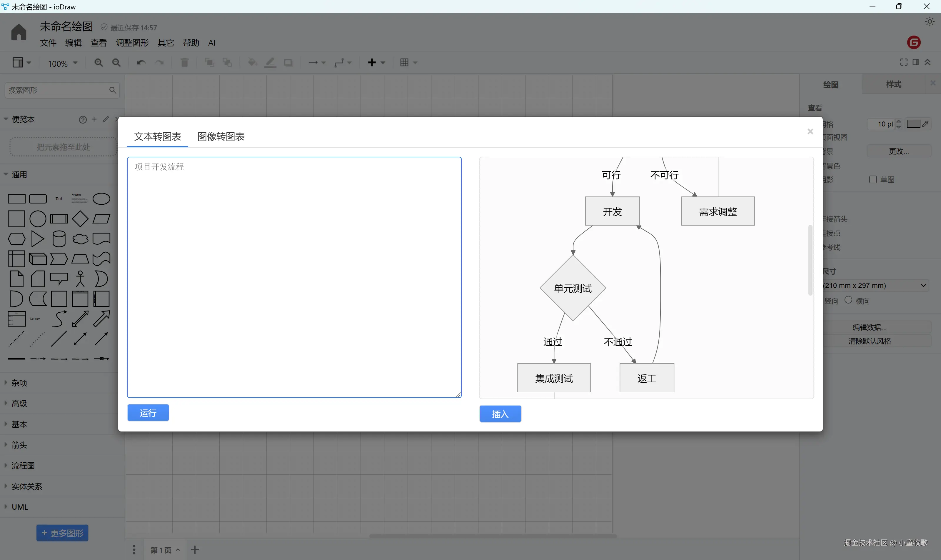The width and height of the screenshot is (941, 560).
Task: Click the 插入 insert button
Action: 500,414
